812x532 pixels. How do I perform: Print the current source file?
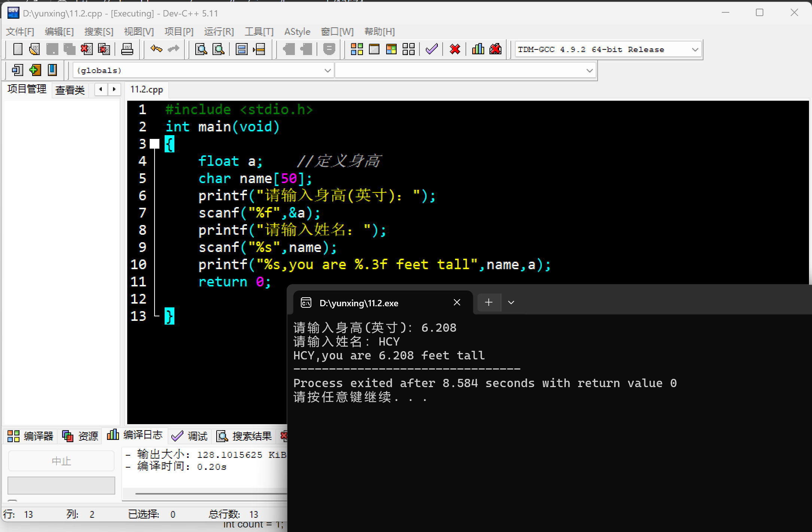[127, 49]
